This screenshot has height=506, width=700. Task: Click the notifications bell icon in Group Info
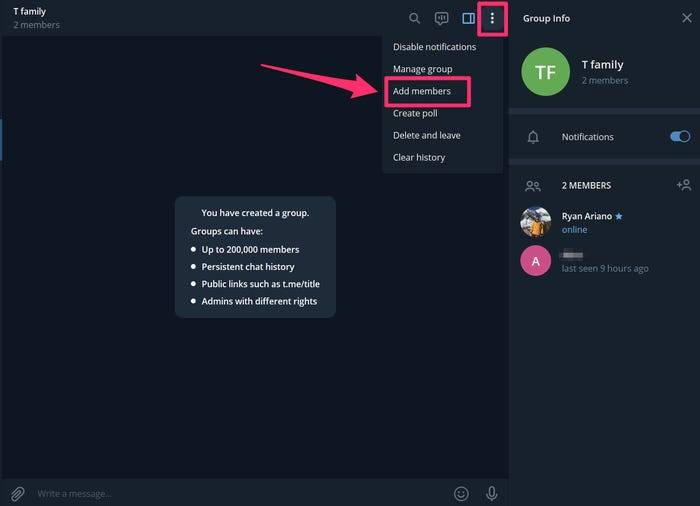(x=533, y=137)
